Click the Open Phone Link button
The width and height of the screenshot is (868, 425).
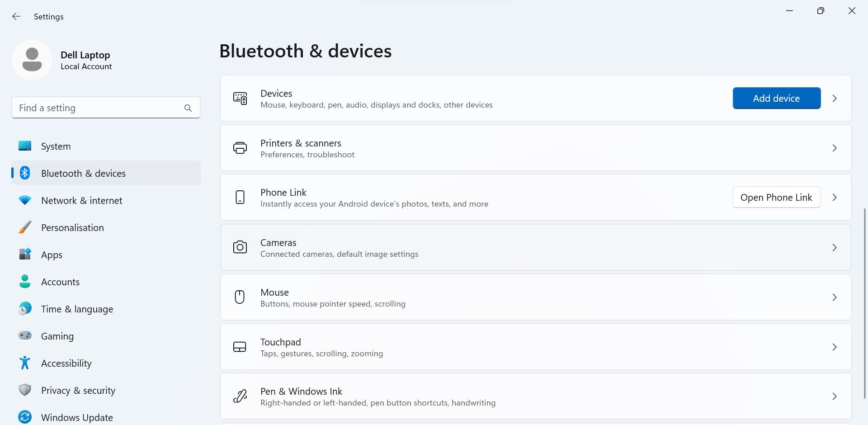[x=776, y=197]
